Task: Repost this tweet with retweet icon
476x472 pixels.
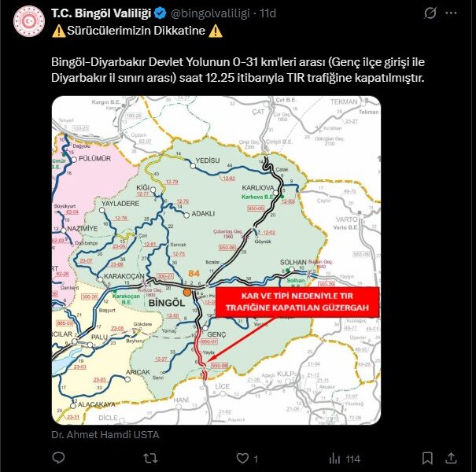Action: tap(150, 458)
